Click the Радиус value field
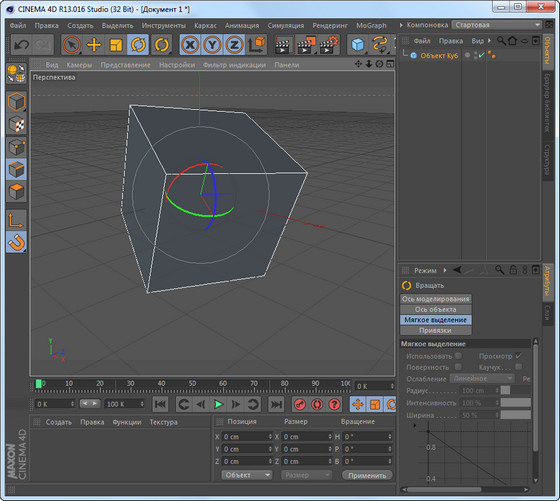The height and width of the screenshot is (501, 560). [478, 391]
